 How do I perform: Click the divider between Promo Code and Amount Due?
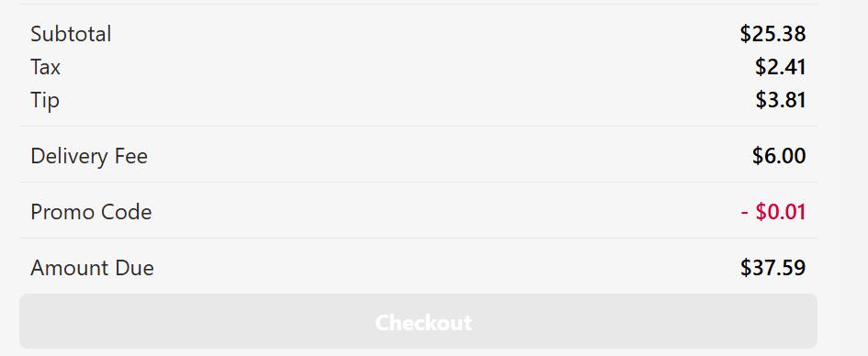click(x=418, y=238)
